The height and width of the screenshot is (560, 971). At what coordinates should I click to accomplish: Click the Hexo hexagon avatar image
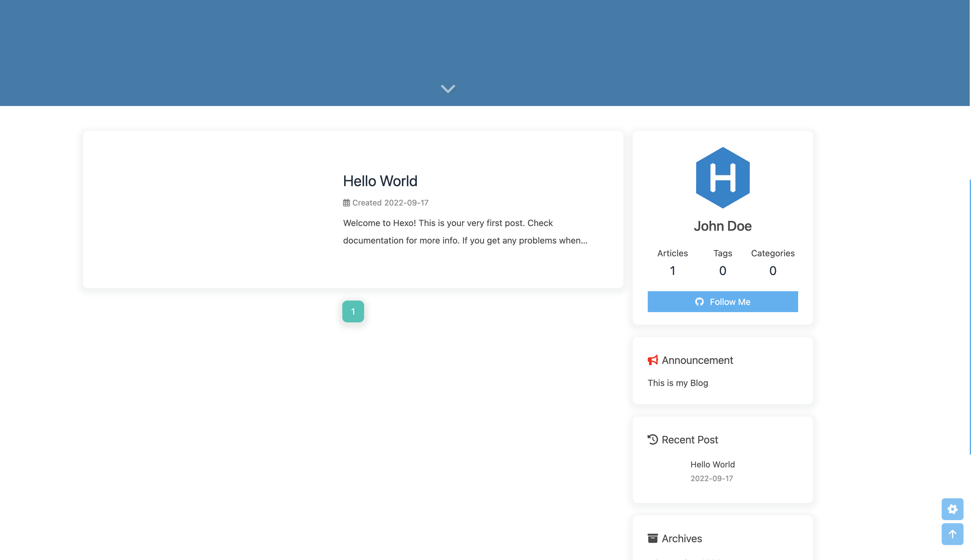tap(722, 178)
